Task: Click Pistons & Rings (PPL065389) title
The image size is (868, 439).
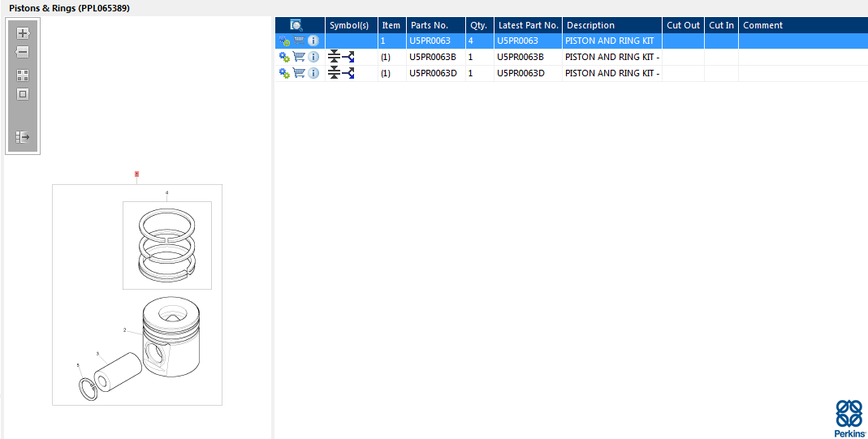Action: click(x=70, y=8)
